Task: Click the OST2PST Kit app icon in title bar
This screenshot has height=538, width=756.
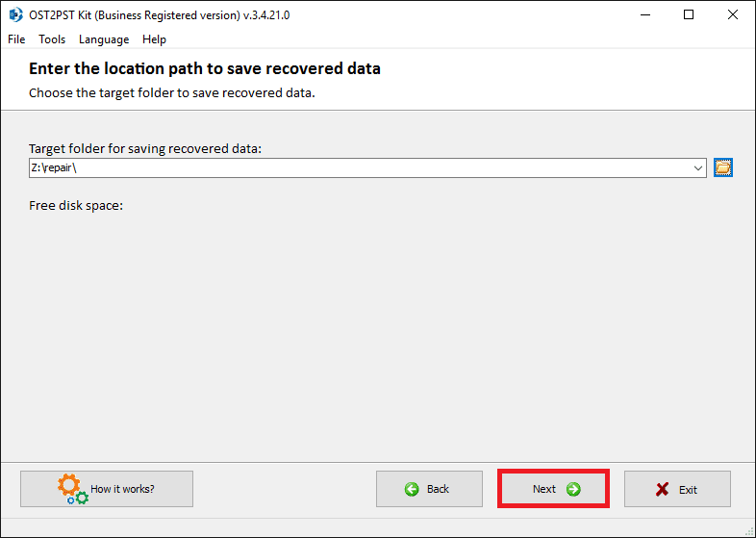Action: click(15, 15)
